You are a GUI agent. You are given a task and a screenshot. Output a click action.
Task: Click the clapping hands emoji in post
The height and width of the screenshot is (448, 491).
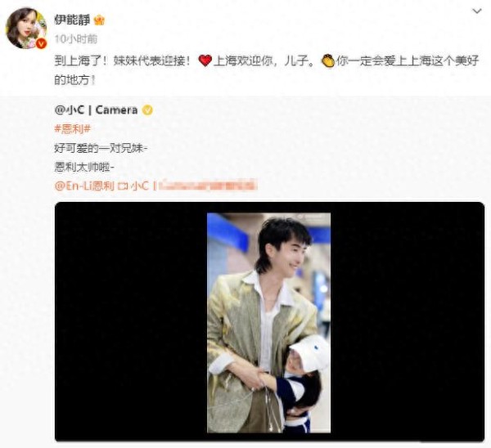pyautogui.click(x=328, y=60)
